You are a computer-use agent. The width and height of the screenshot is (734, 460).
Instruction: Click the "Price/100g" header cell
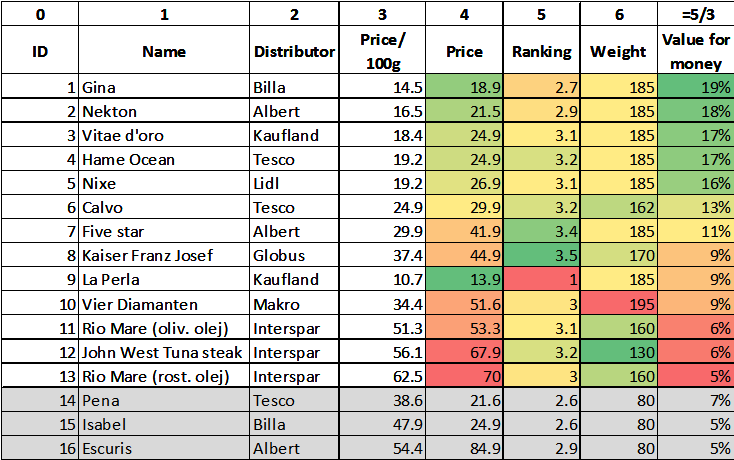click(383, 52)
